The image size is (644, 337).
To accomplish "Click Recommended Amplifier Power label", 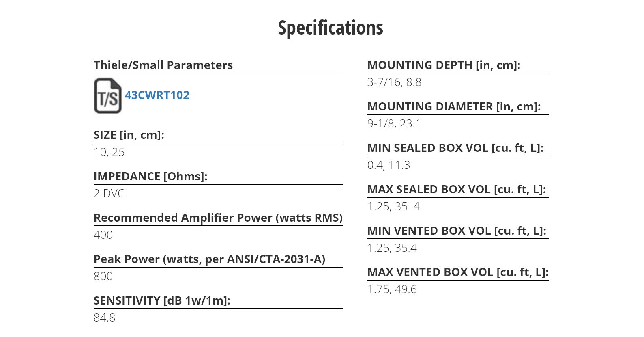I will 218,218.
